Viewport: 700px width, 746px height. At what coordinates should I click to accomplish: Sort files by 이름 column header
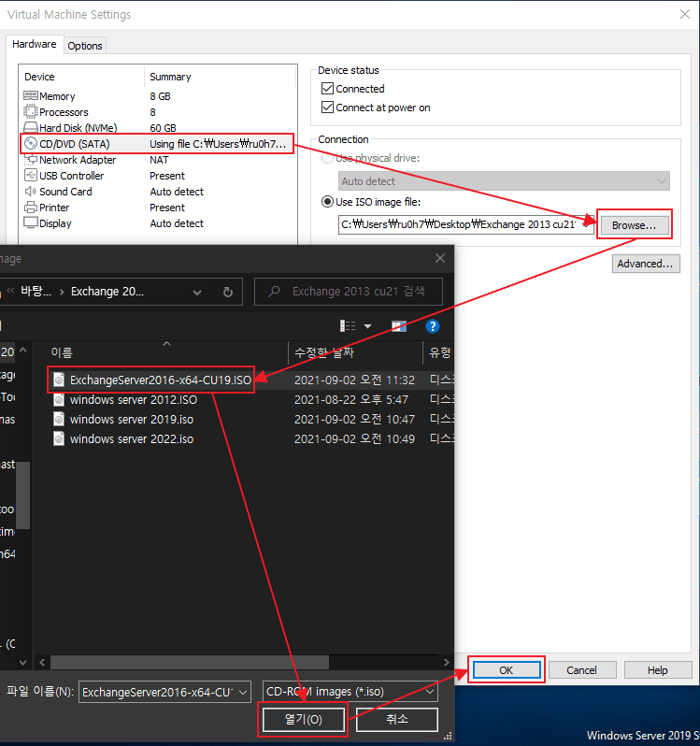(62, 353)
